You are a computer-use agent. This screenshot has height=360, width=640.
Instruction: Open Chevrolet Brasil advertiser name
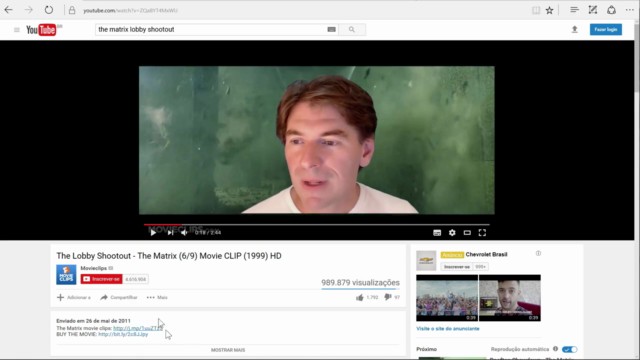pyautogui.click(x=486, y=254)
